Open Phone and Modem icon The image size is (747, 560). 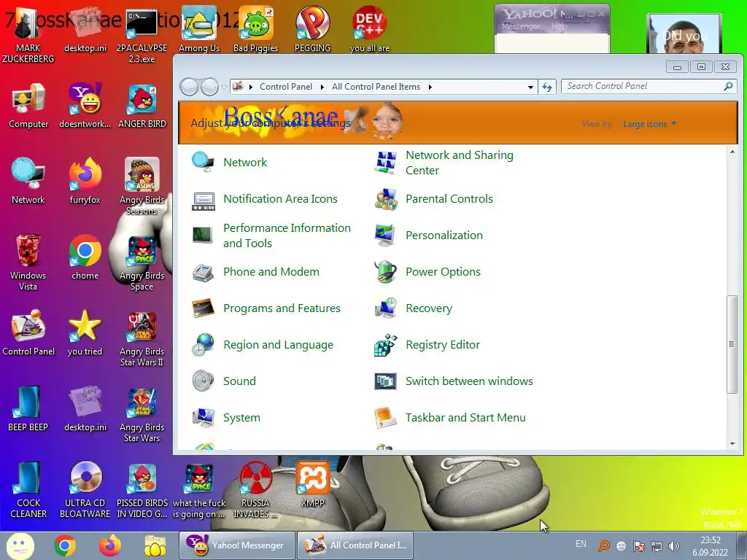(x=204, y=272)
